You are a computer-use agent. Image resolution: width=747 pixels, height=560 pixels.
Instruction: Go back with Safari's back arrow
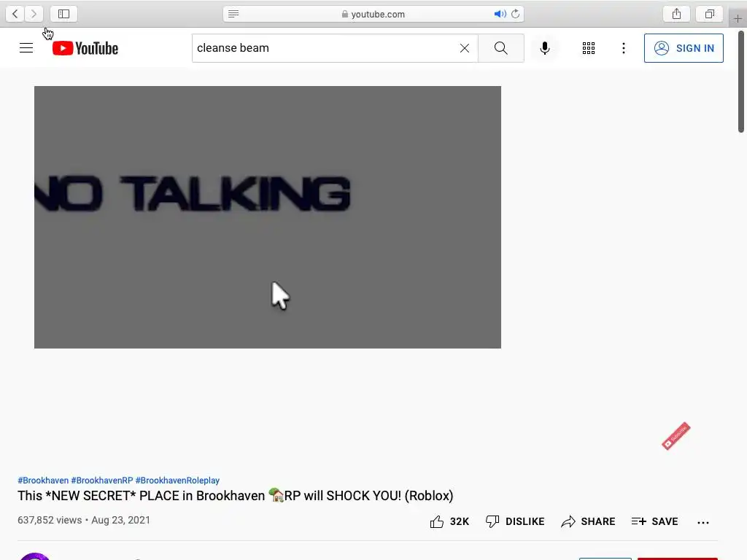click(x=15, y=14)
